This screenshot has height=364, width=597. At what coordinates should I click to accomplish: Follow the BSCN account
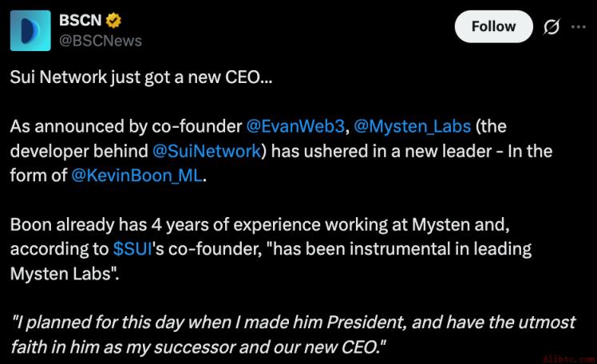493,26
